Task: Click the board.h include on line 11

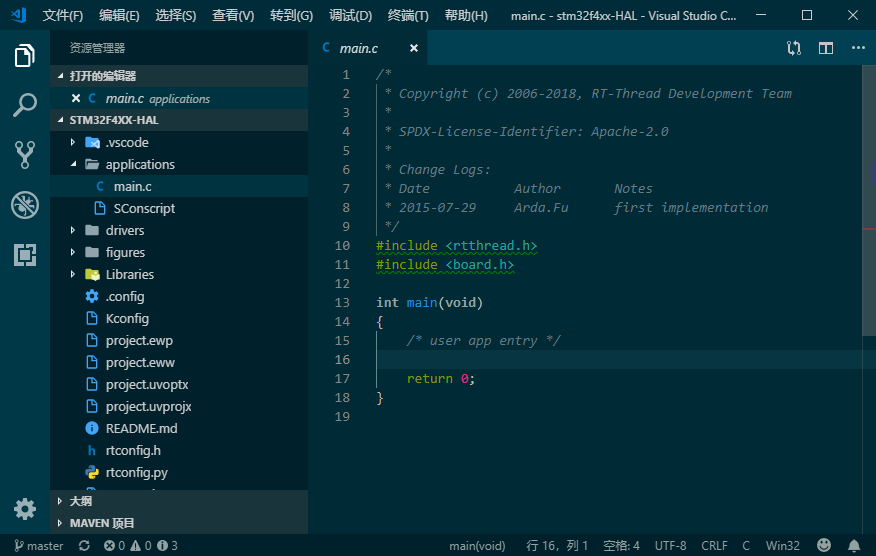Action: pos(479,264)
